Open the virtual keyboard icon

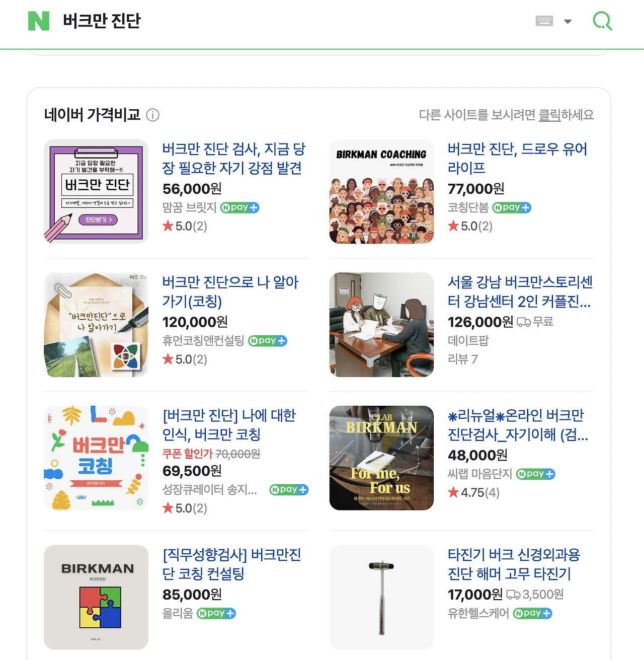point(544,21)
